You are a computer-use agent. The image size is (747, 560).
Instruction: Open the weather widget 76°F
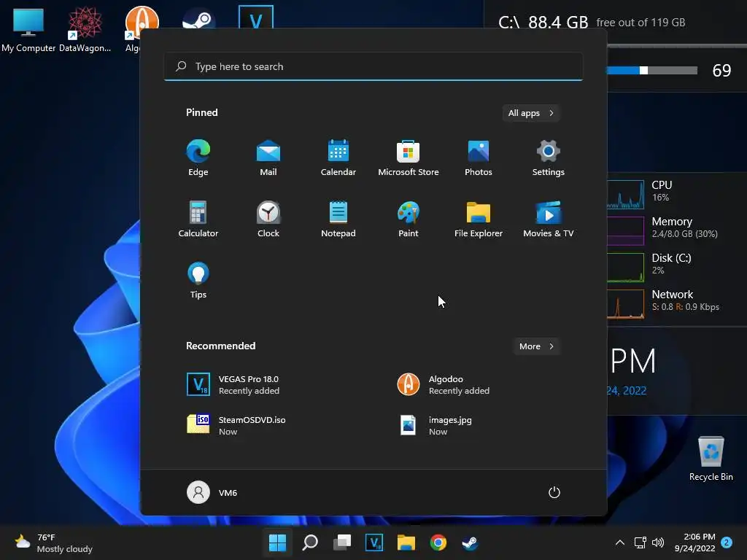click(54, 542)
